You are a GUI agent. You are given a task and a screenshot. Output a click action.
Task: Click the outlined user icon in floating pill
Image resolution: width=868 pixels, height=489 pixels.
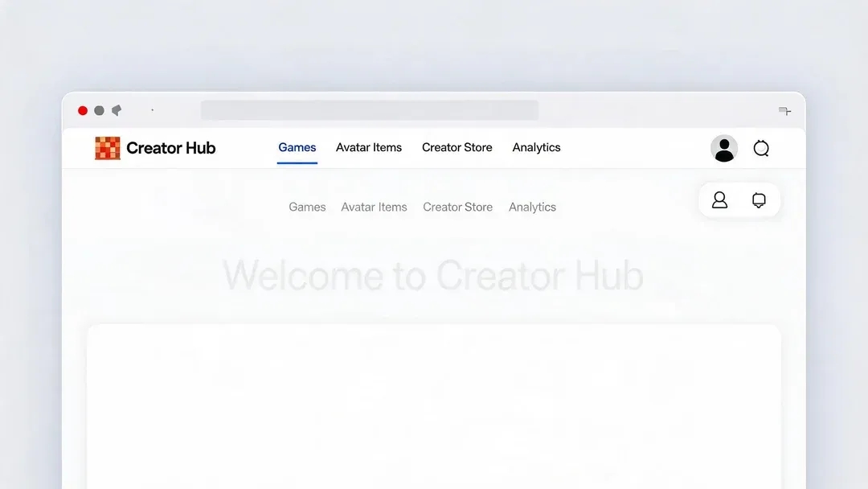(719, 200)
